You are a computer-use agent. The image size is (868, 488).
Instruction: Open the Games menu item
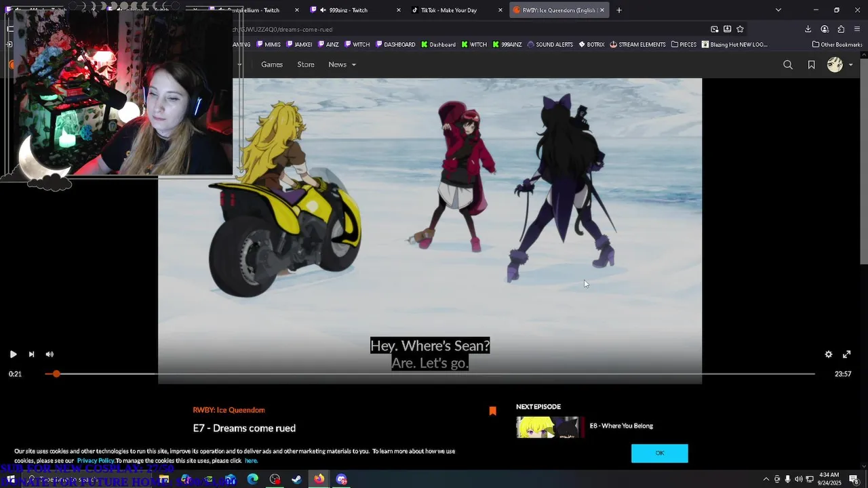tap(272, 64)
